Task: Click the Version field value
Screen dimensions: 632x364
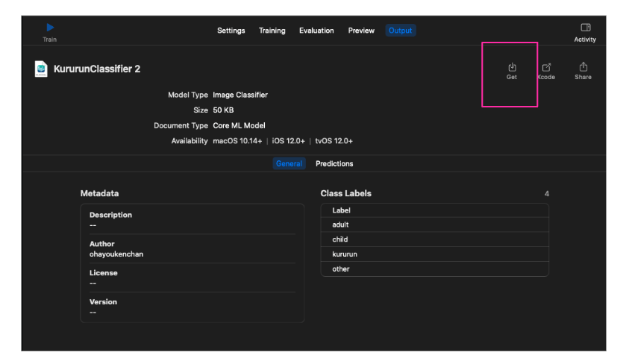Action: tap(93, 313)
